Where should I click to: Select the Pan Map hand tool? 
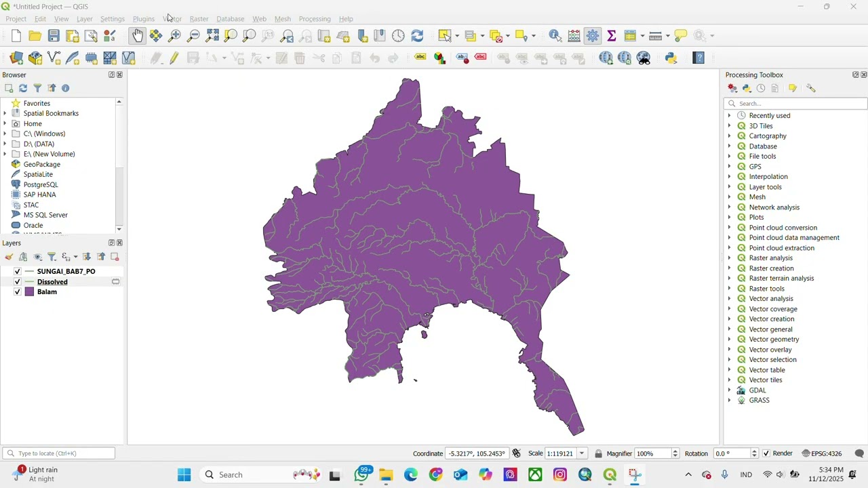point(138,36)
